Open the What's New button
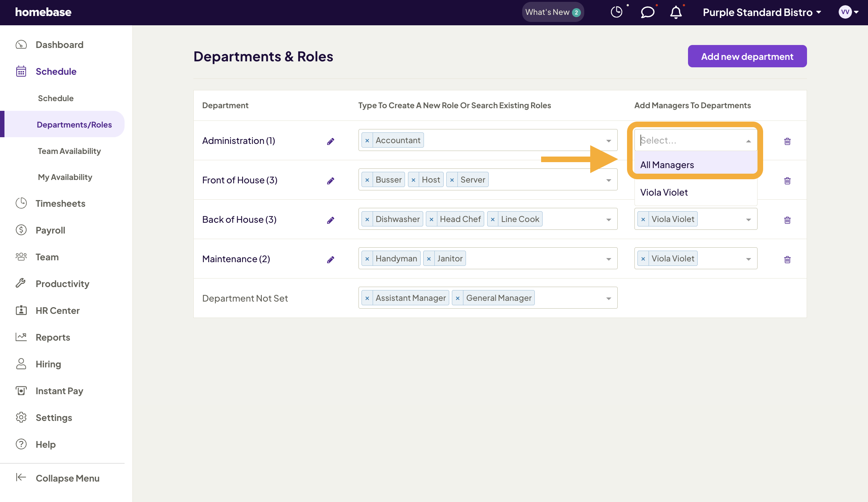 tap(553, 12)
